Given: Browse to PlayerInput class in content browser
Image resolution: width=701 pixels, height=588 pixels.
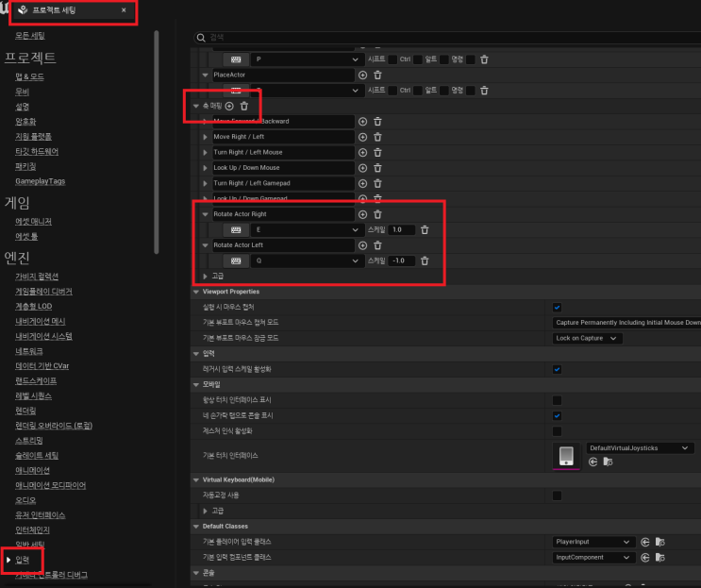Looking at the screenshot, I should pyautogui.click(x=659, y=543).
